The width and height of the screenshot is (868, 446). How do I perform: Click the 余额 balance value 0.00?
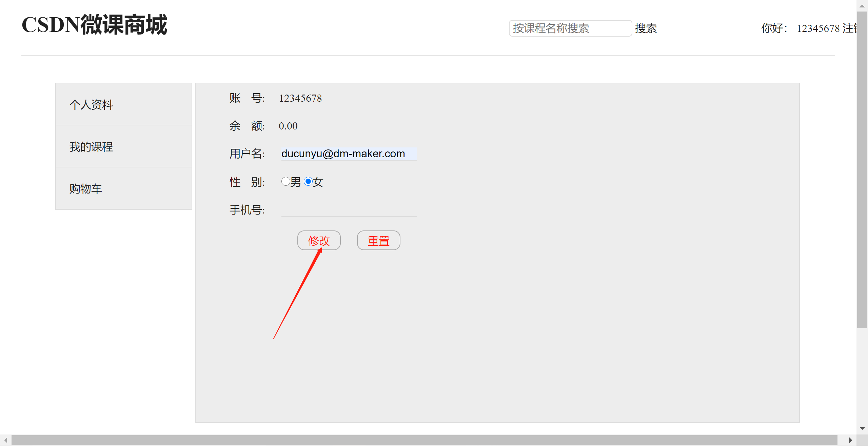tap(288, 126)
